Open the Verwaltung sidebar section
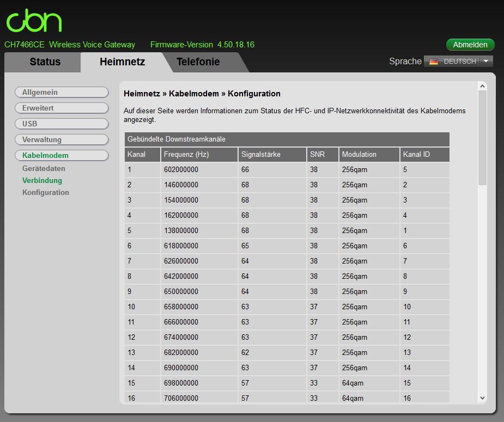The width and height of the screenshot is (504, 422). tap(62, 139)
